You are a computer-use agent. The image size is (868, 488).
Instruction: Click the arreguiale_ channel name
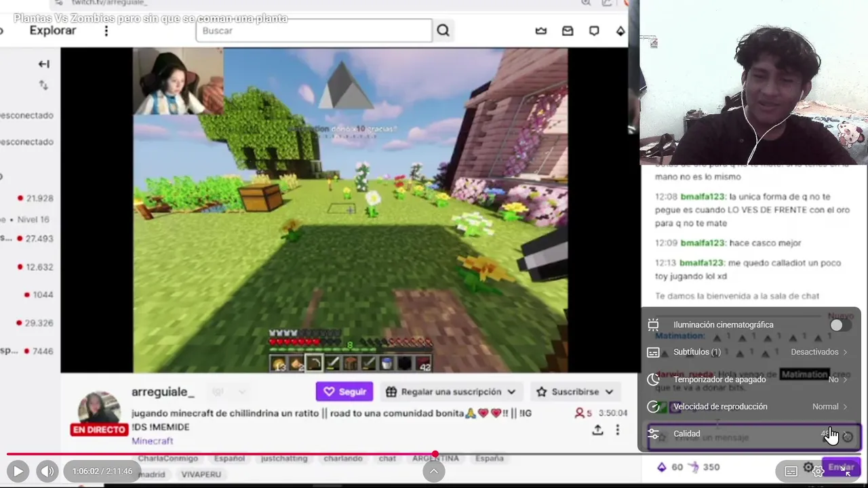coord(163,392)
